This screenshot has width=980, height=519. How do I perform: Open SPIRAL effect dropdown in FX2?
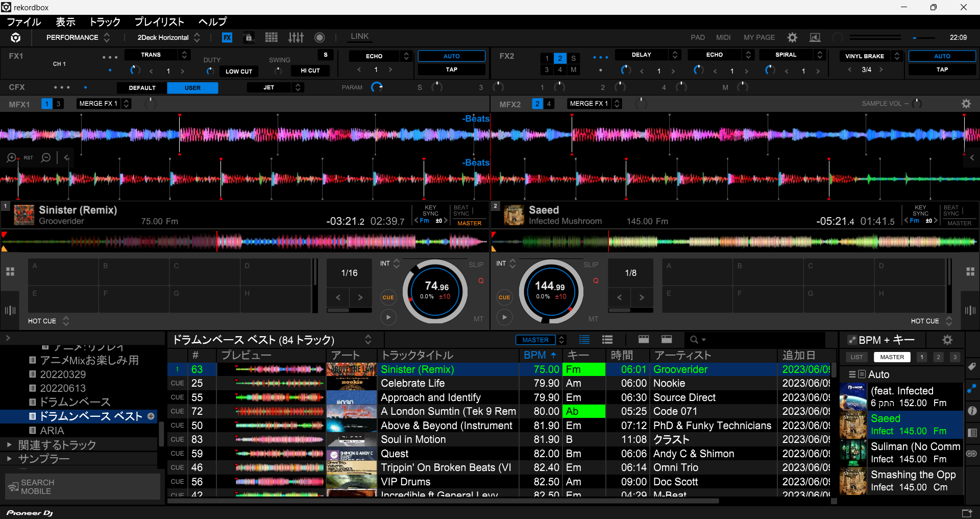792,55
